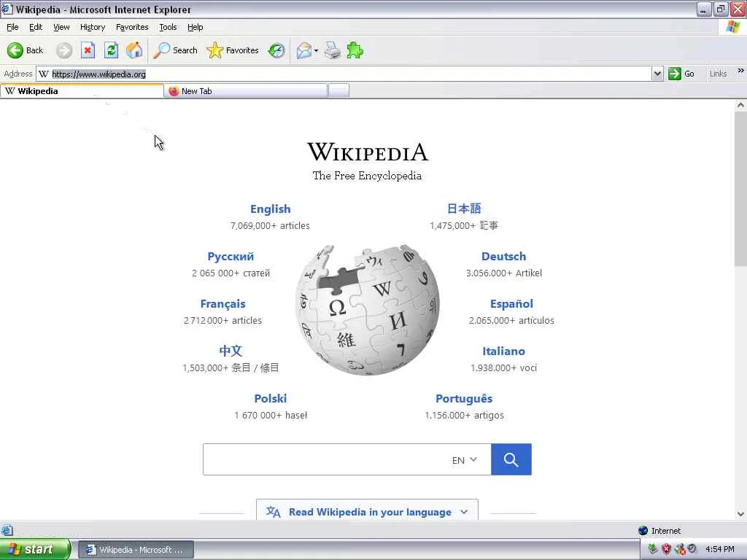
Task: Click '1 670 000+ haseł' text
Action: click(271, 415)
